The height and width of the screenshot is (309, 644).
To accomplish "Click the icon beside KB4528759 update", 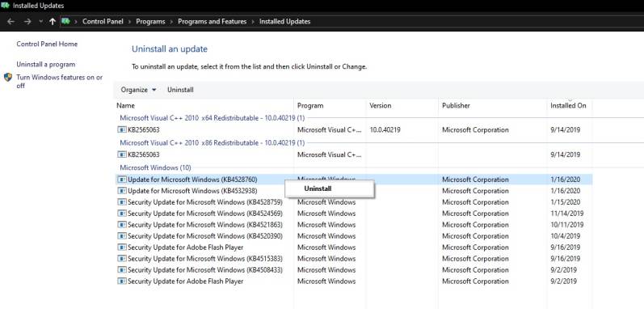I will point(121,202).
